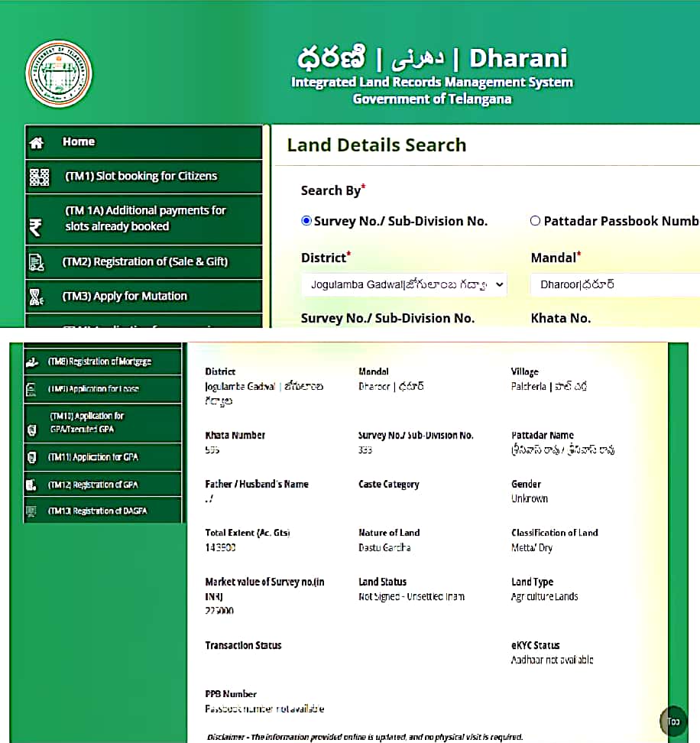Click the rupee additional payments icon
Viewport: 700px width, 743px height.
point(35,227)
